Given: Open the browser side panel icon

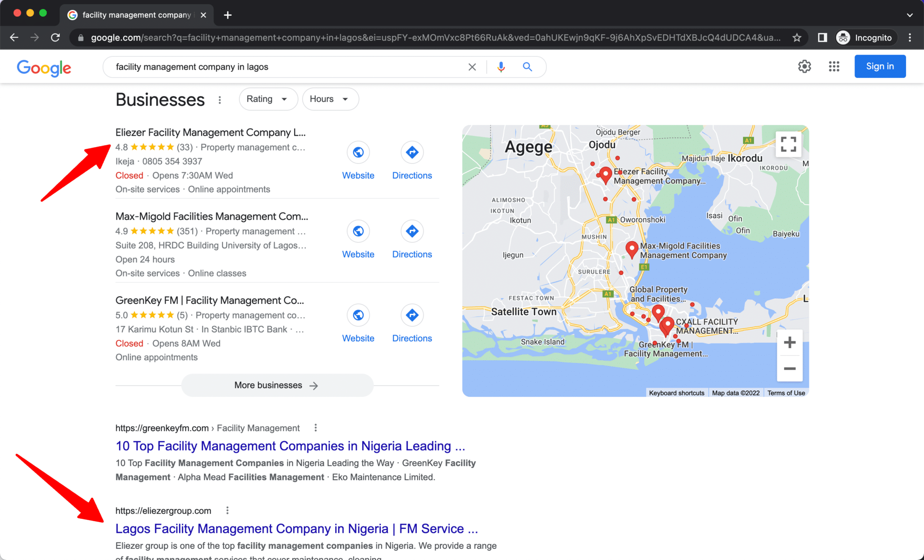Looking at the screenshot, I should [x=822, y=37].
